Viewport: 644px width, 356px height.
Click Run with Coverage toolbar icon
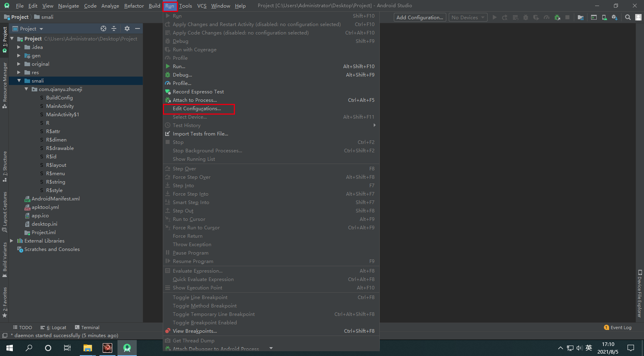536,17
